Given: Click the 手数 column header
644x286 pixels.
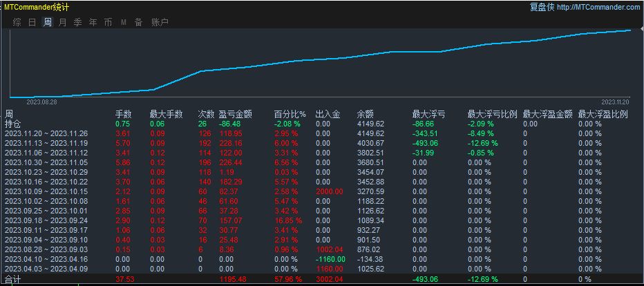Looking at the screenshot, I should [x=124, y=114].
